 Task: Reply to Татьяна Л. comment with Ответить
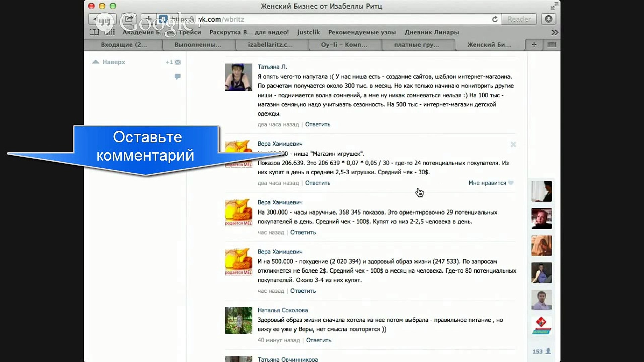318,124
